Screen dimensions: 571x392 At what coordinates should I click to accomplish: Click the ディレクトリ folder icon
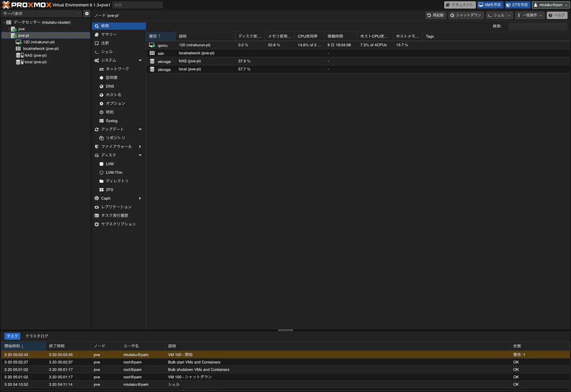(x=102, y=181)
